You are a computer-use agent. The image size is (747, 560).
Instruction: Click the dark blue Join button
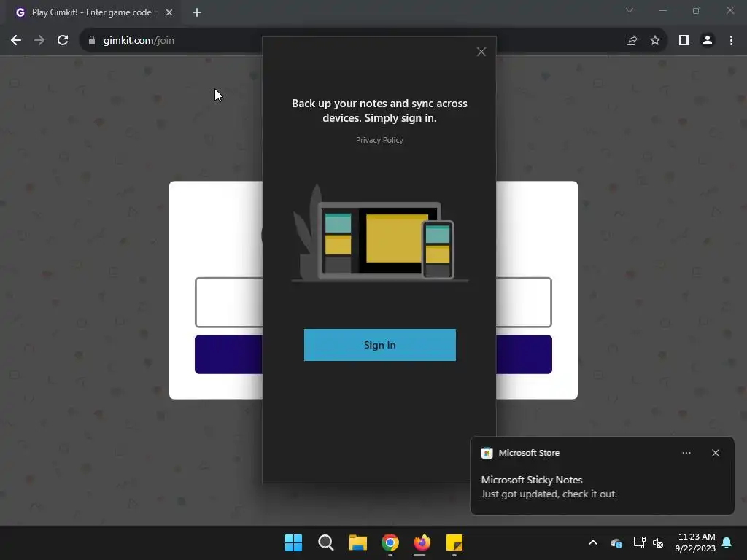pos(228,354)
